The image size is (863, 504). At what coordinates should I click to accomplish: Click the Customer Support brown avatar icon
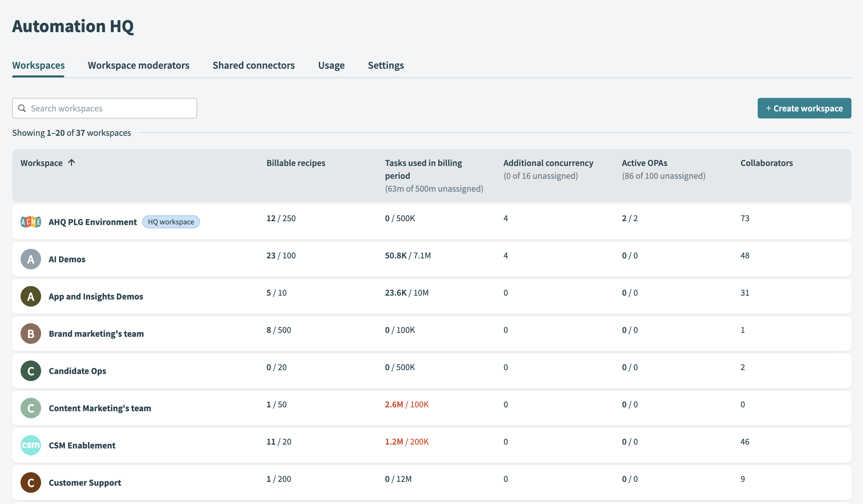(31, 482)
